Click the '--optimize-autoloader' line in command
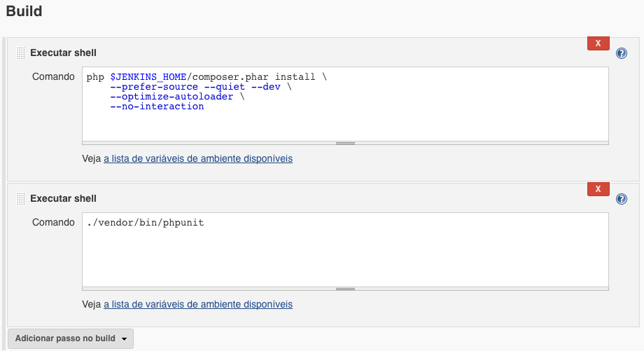Viewport: 644px width, 351px height. pos(171,97)
